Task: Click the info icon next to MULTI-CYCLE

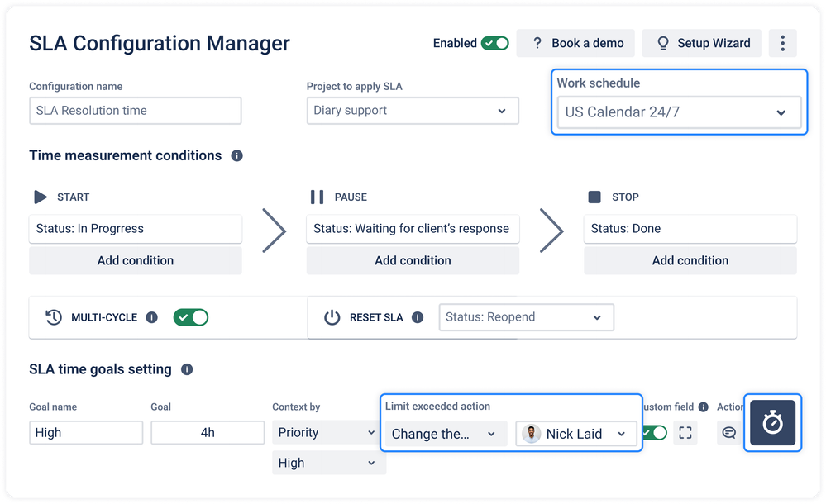Action: 151,317
